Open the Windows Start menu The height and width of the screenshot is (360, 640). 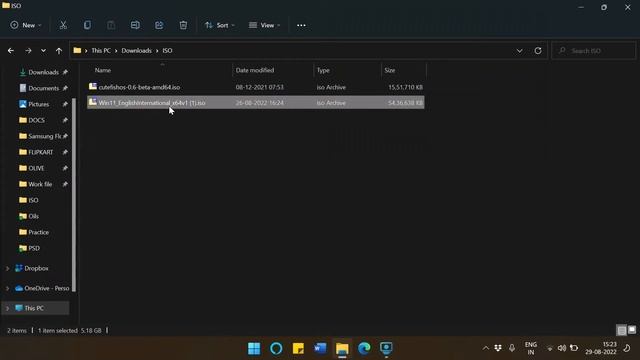(254, 348)
